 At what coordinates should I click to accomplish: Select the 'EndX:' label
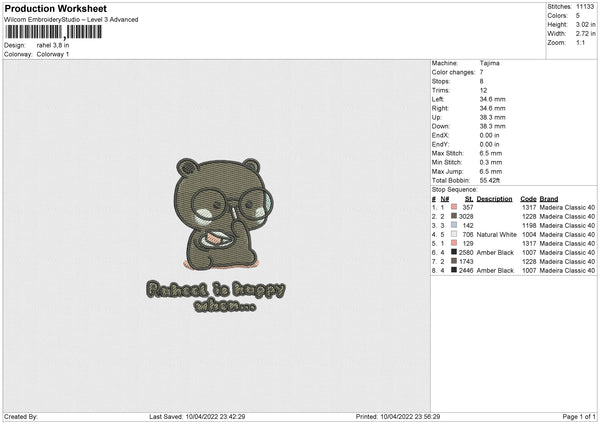pyautogui.click(x=440, y=135)
